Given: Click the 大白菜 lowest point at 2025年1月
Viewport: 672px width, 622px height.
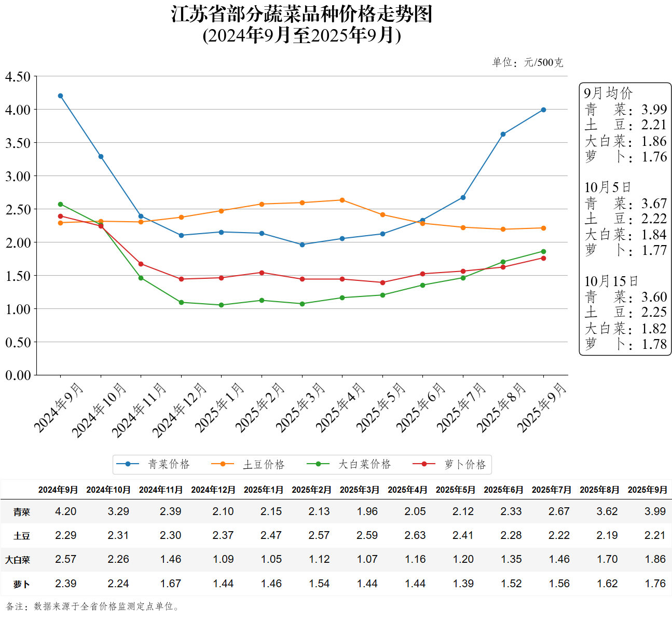Looking at the screenshot, I should [222, 305].
